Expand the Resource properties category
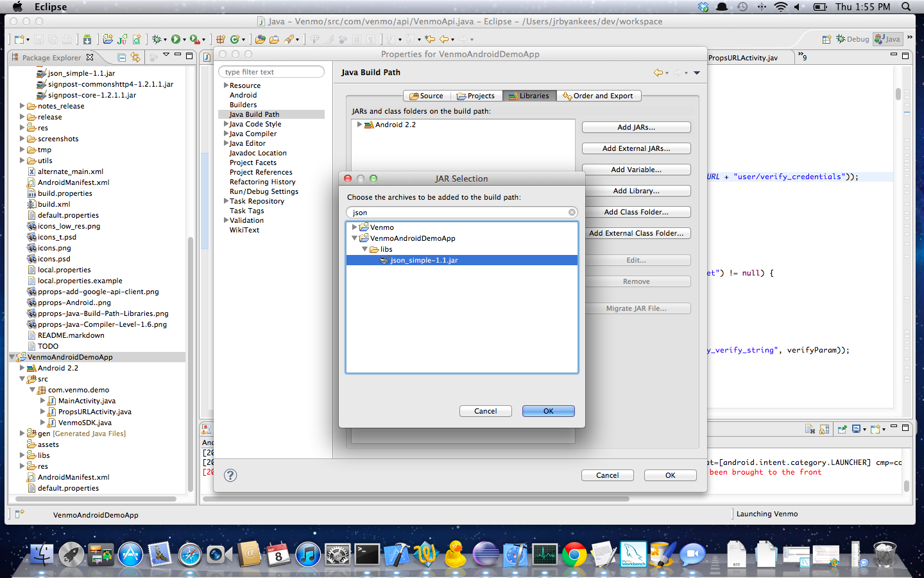The width and height of the screenshot is (924, 578). pos(226,85)
